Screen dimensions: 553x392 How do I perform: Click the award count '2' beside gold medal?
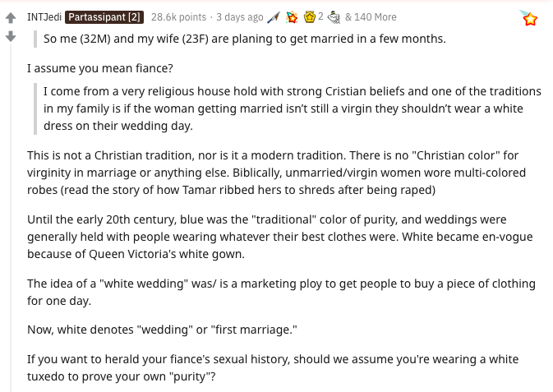coord(320,17)
